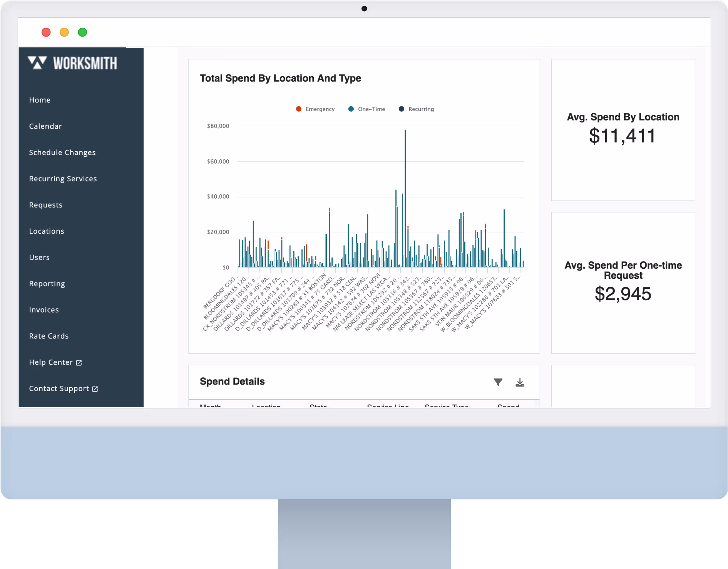Go to Rate Cards
The height and width of the screenshot is (569, 728).
[49, 336]
